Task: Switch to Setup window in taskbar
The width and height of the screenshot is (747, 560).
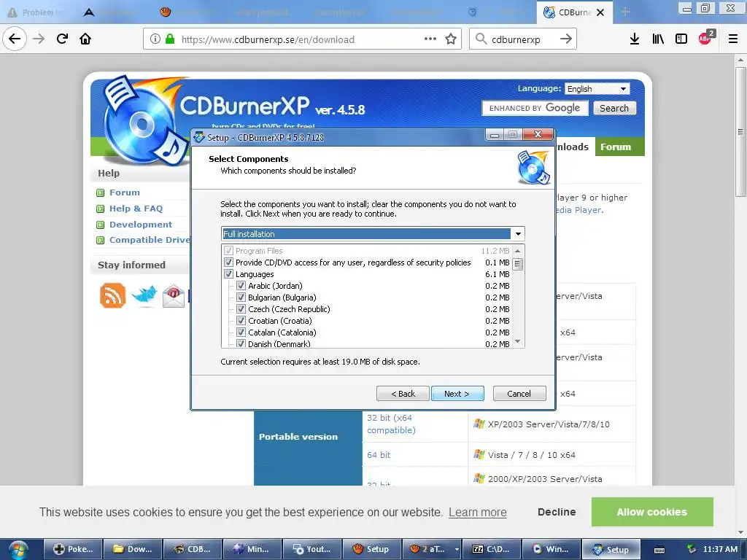Action: click(611, 549)
